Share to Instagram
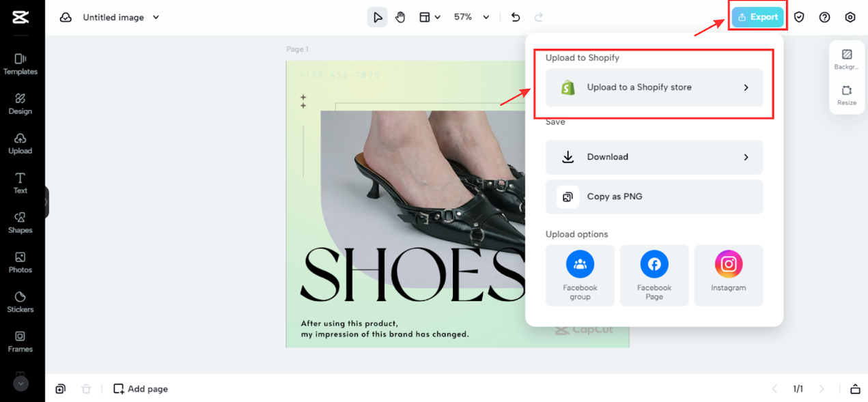Screen dimensions: 868x402 [729, 276]
